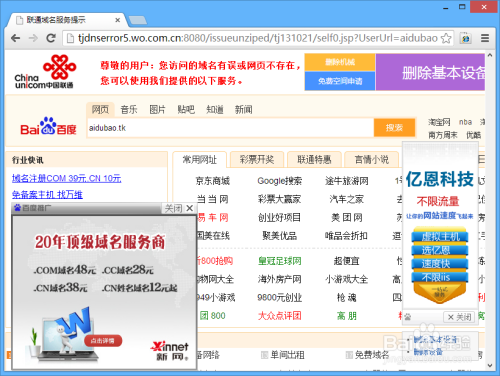This screenshot has height=376, width=500.
Task: Open the 淘宝网 quick link
Action: (439, 122)
